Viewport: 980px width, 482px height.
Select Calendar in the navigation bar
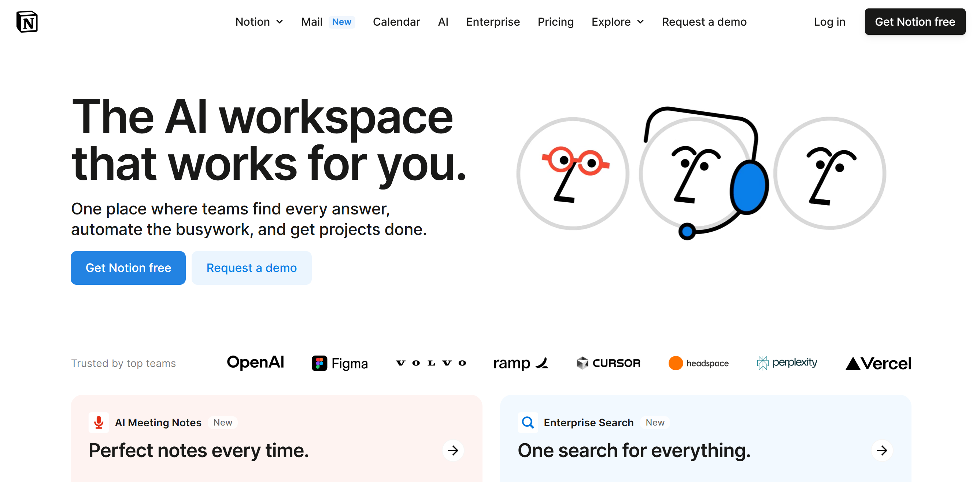click(x=396, y=22)
